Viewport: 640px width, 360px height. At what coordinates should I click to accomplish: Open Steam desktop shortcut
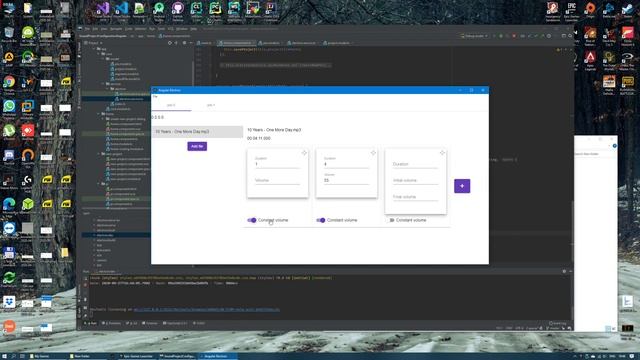pos(628,10)
